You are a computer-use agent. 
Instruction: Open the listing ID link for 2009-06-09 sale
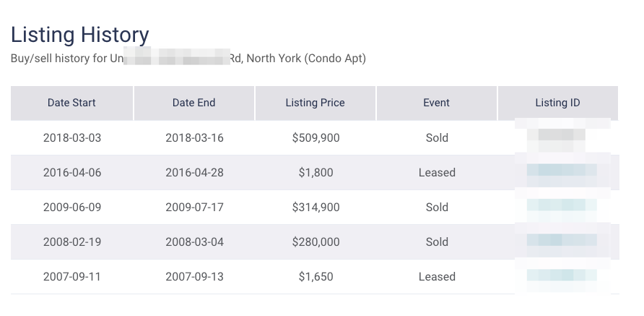pos(562,205)
